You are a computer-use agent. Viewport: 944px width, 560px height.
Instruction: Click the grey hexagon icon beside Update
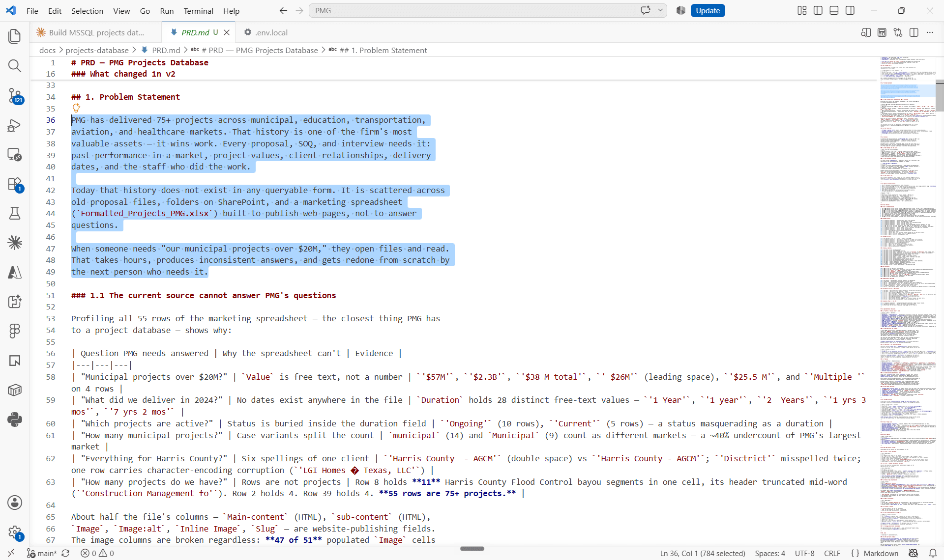(681, 11)
